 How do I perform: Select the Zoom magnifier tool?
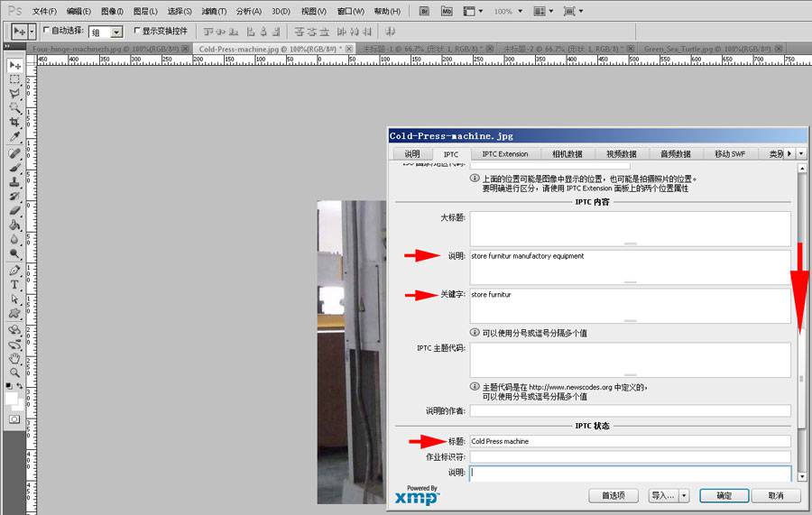pyautogui.click(x=15, y=372)
